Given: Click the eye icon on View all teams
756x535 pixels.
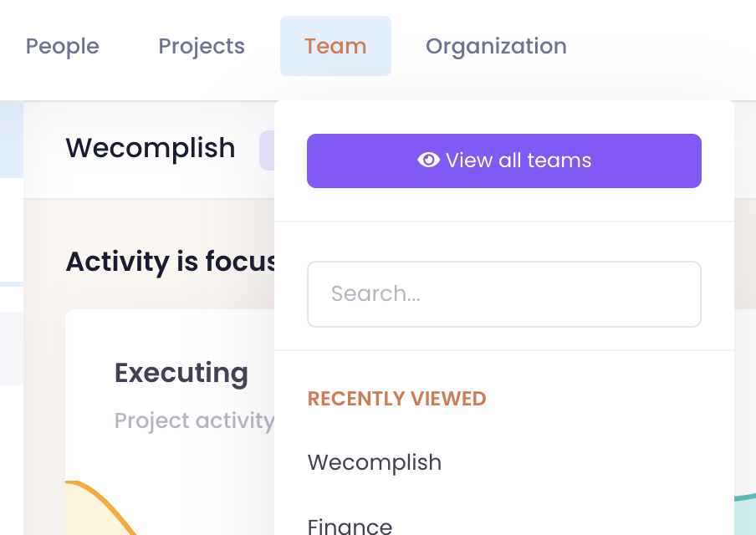Looking at the screenshot, I should tap(428, 160).
